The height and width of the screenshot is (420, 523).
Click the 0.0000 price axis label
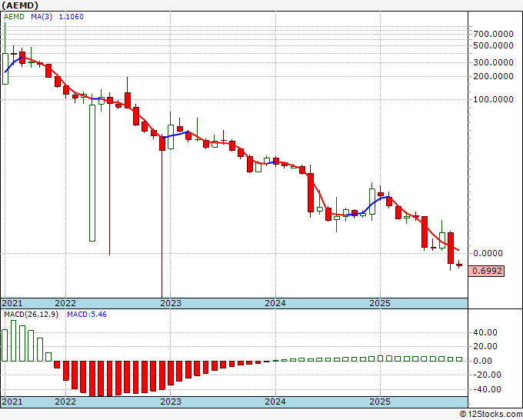point(488,253)
